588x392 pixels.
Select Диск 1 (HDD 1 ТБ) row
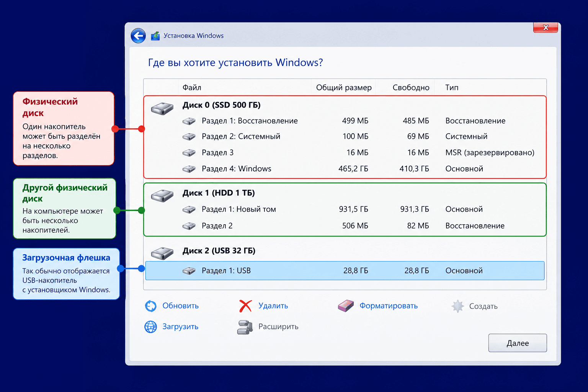(x=345, y=193)
